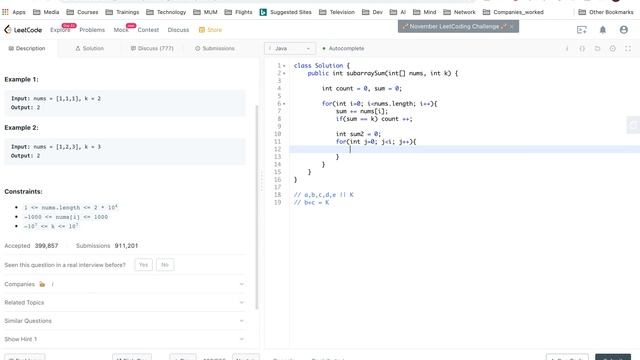The image size is (640, 360).
Task: Click the editor info icon
Action: pos(567,49)
